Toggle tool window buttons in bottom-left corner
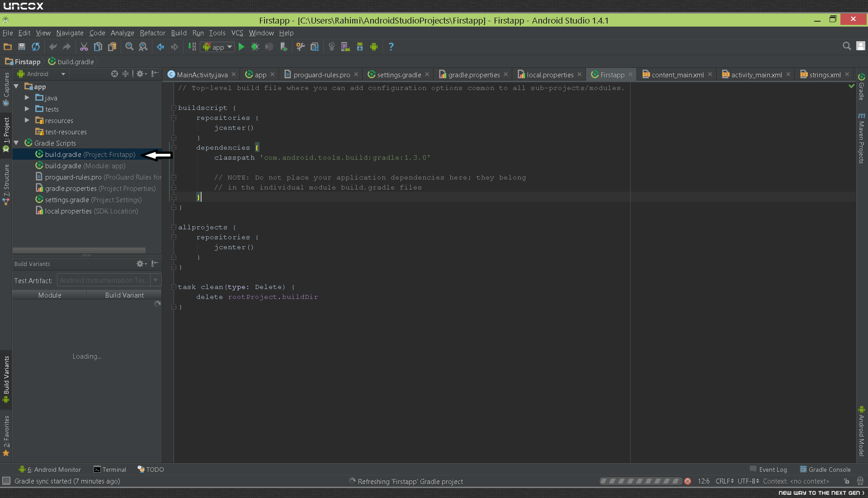 tap(6, 481)
